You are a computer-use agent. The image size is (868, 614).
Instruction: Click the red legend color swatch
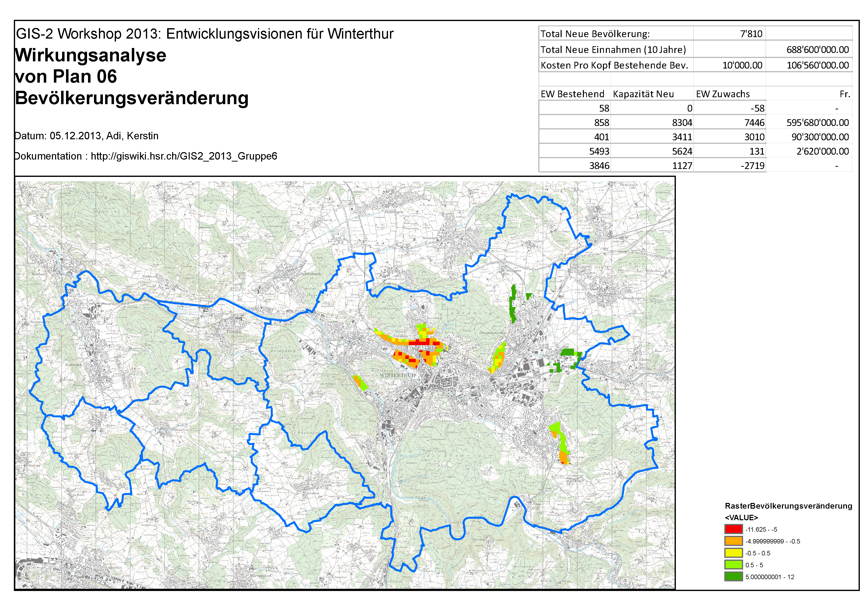(733, 529)
